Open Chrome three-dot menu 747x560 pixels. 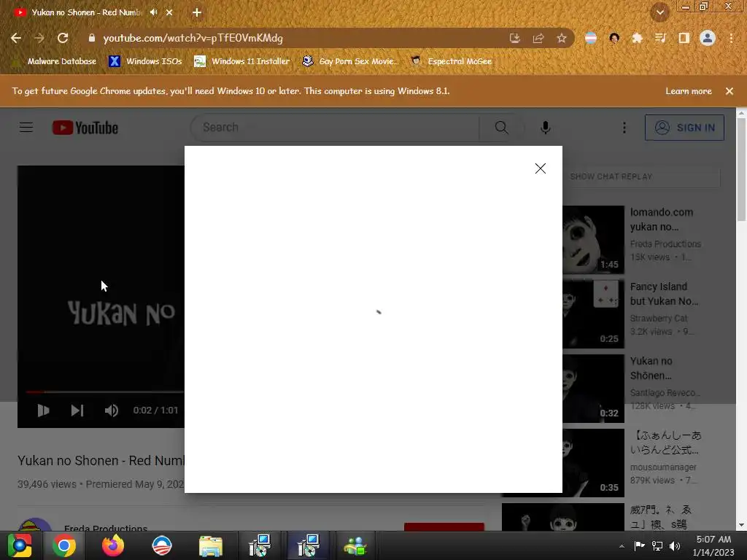tap(731, 38)
